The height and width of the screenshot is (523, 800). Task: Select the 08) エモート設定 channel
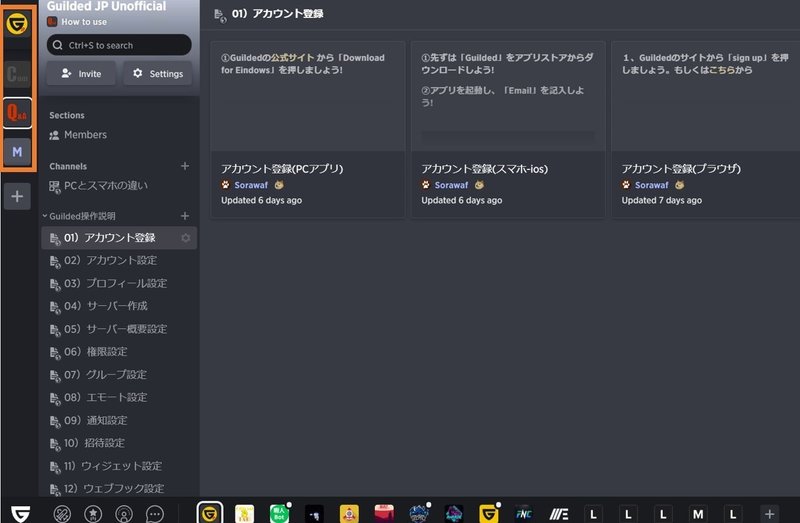point(119,397)
